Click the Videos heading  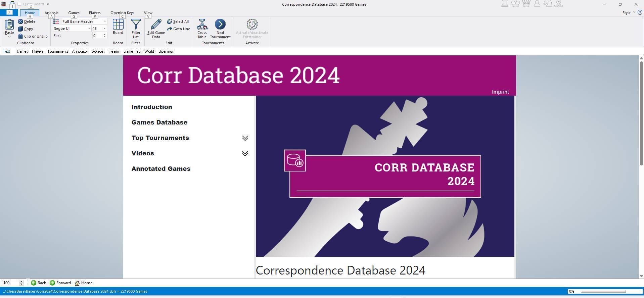click(x=143, y=153)
